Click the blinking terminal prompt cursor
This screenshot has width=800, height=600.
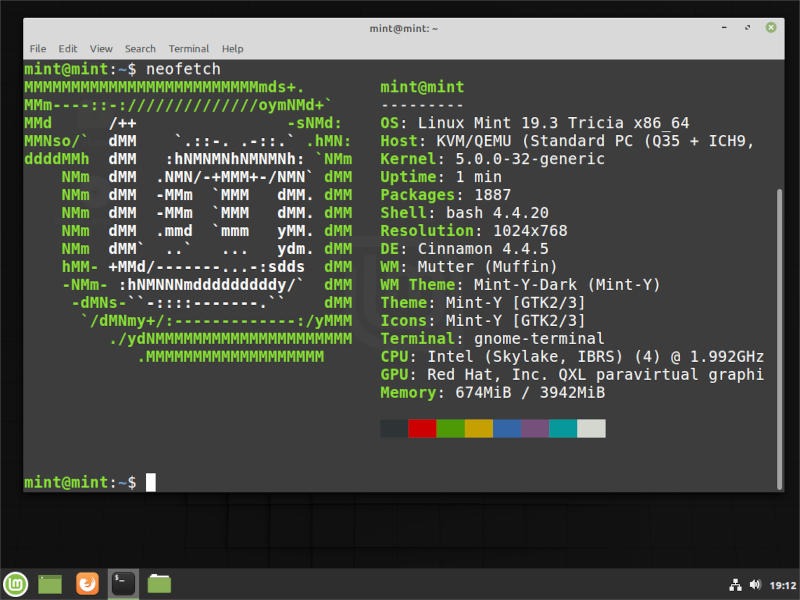click(x=149, y=482)
